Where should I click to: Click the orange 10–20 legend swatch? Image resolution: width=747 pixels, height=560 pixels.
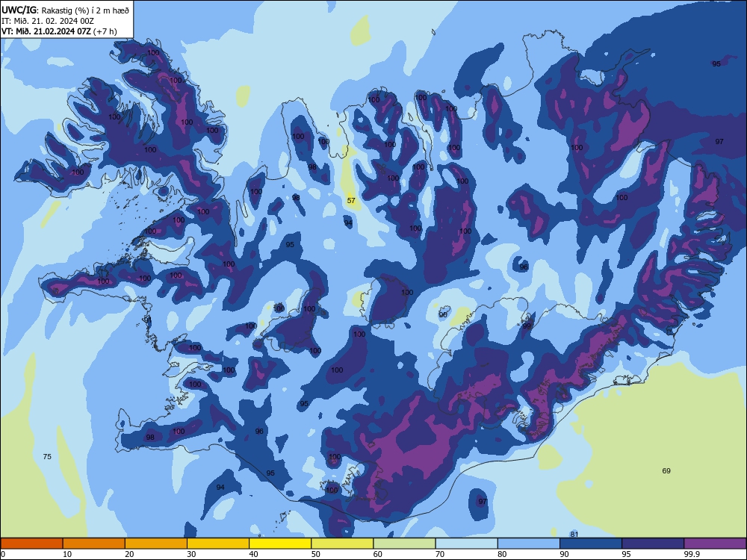[94, 544]
